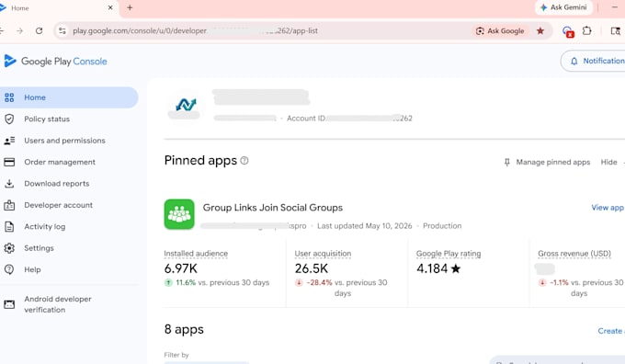Click Hide pinned apps
Viewport: 625px width, 364px height.
tap(608, 162)
